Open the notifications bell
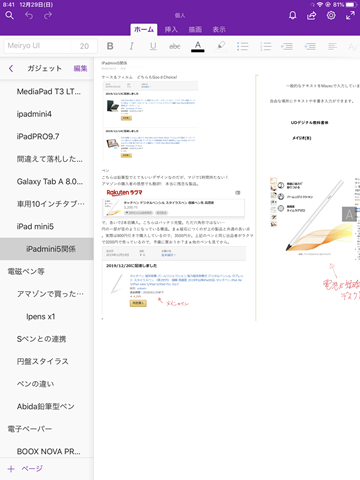The width and height of the screenshot is (360, 480). coord(293,15)
